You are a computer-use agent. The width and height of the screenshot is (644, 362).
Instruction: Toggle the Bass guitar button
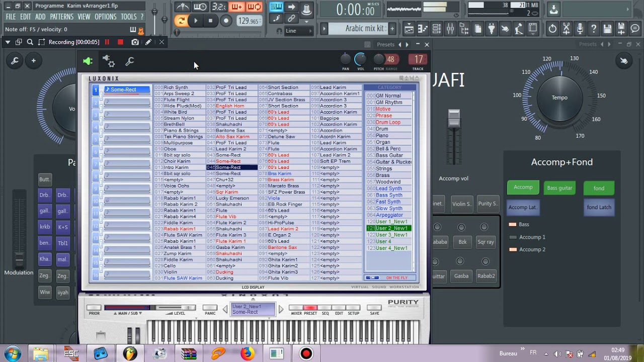pos(559,188)
